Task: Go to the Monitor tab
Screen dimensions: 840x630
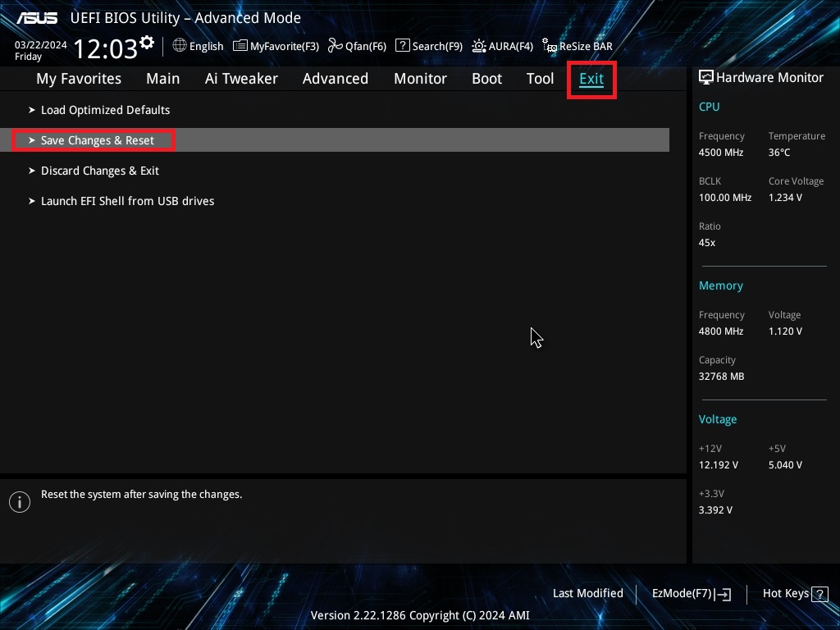Action: 420,78
